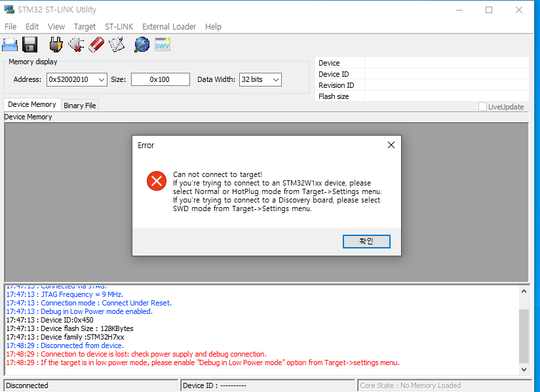Click the Address value 0x52002010 field
The width and height of the screenshot is (540, 392).
pyautogui.click(x=72, y=79)
